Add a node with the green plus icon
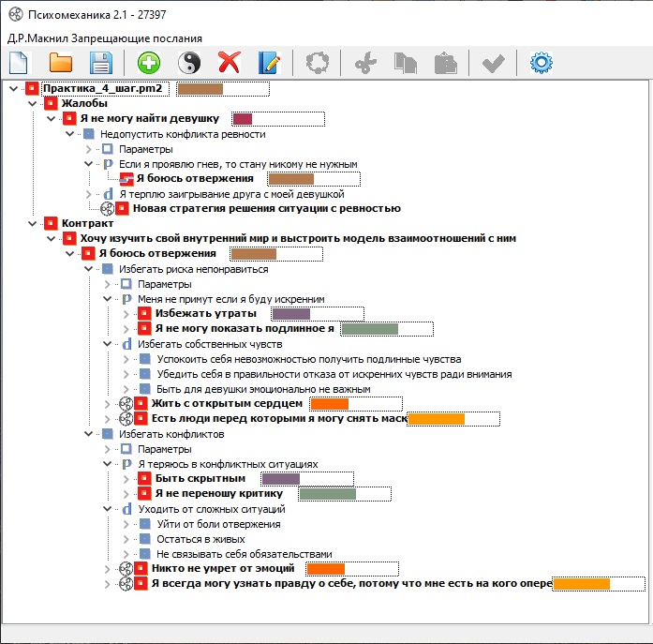The image size is (653, 644). point(148,64)
